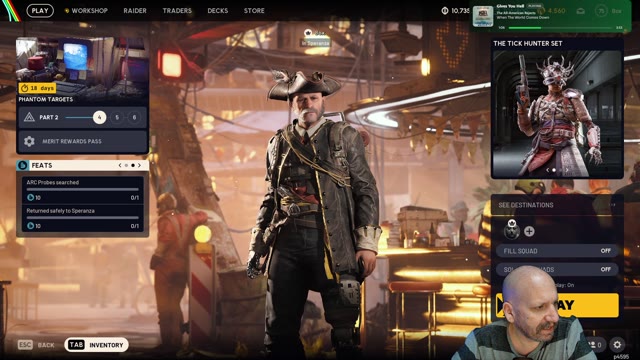Go to previous Feats page arrow
This screenshot has height=360, width=640.
[120, 165]
